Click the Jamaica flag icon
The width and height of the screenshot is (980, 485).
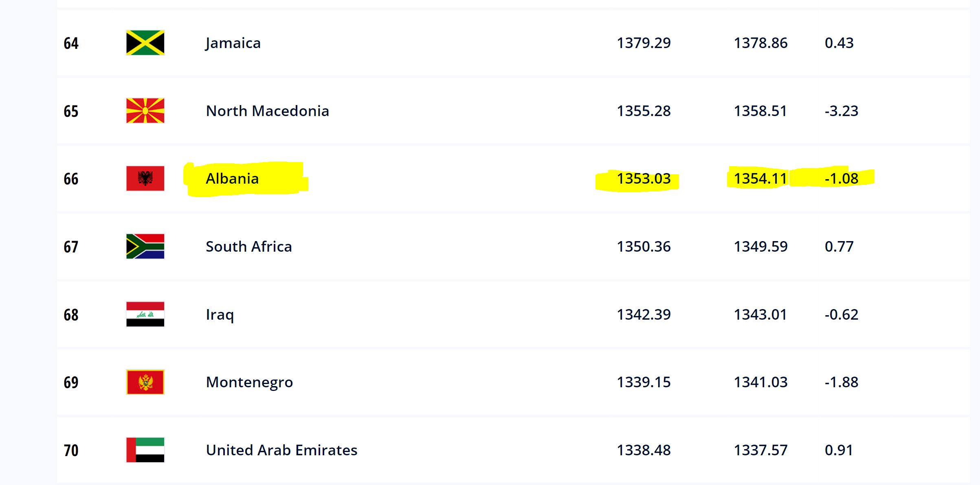[x=145, y=43]
